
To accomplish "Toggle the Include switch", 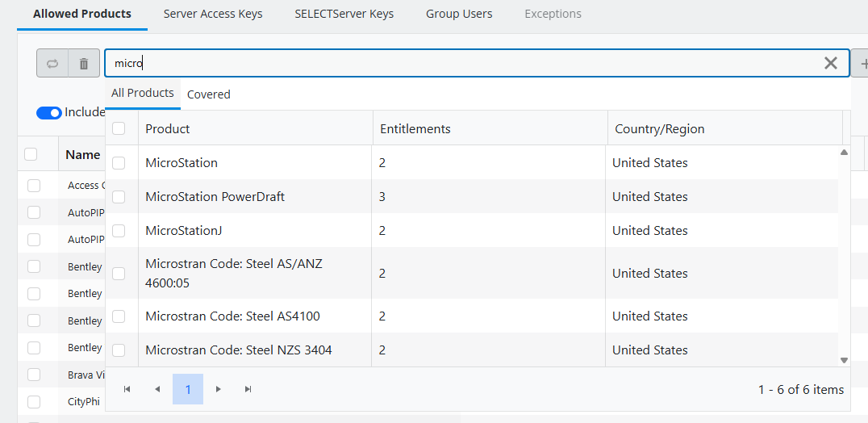I will click(x=49, y=113).
